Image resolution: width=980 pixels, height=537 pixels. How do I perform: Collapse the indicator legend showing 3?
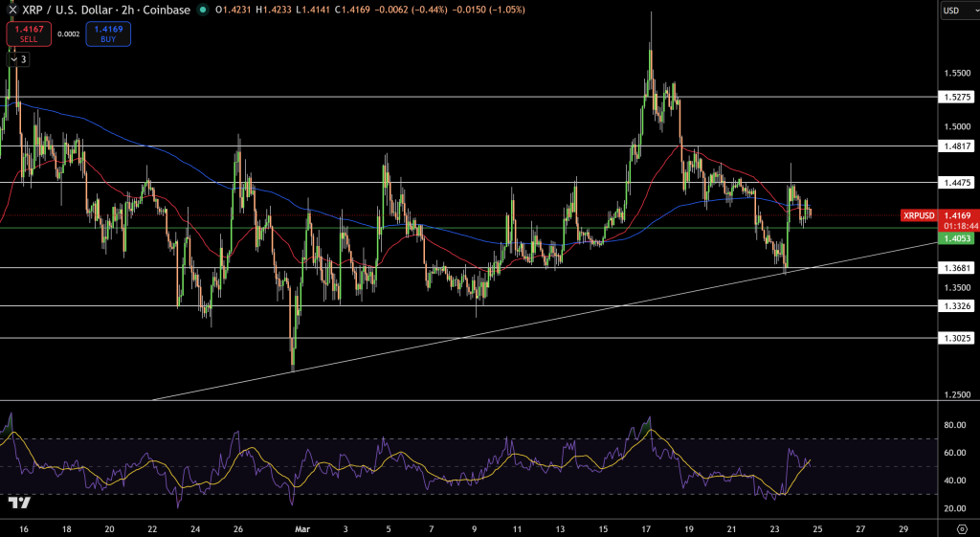pos(18,59)
